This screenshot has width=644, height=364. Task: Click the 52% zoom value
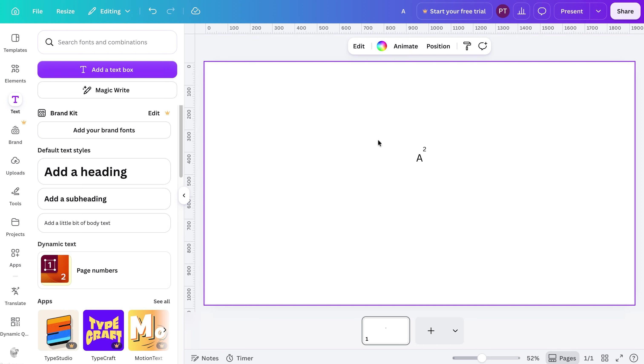(533, 358)
